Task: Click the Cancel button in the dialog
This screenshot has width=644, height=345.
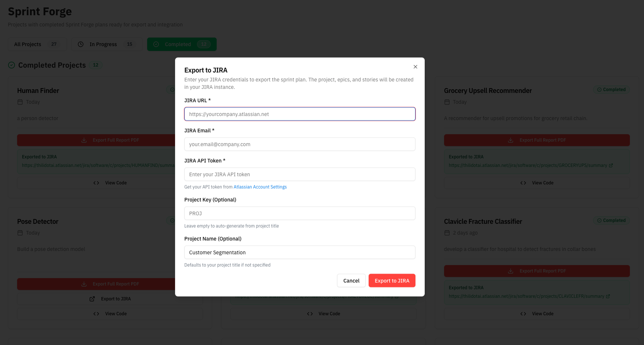Action: pyautogui.click(x=351, y=280)
